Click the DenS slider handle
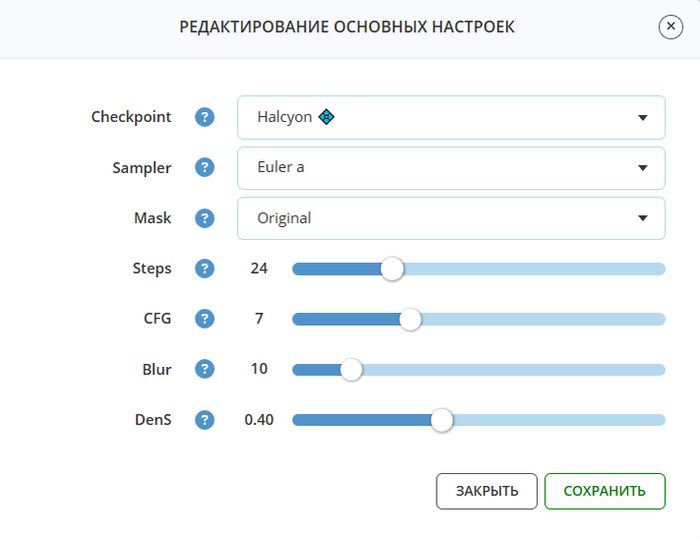The width and height of the screenshot is (700, 539). point(442,420)
